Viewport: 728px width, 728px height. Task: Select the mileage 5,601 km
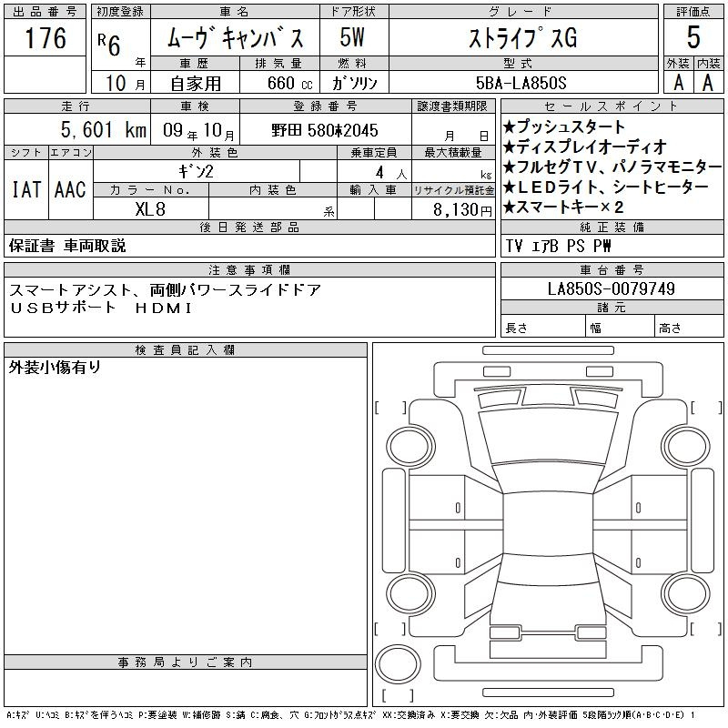click(104, 129)
